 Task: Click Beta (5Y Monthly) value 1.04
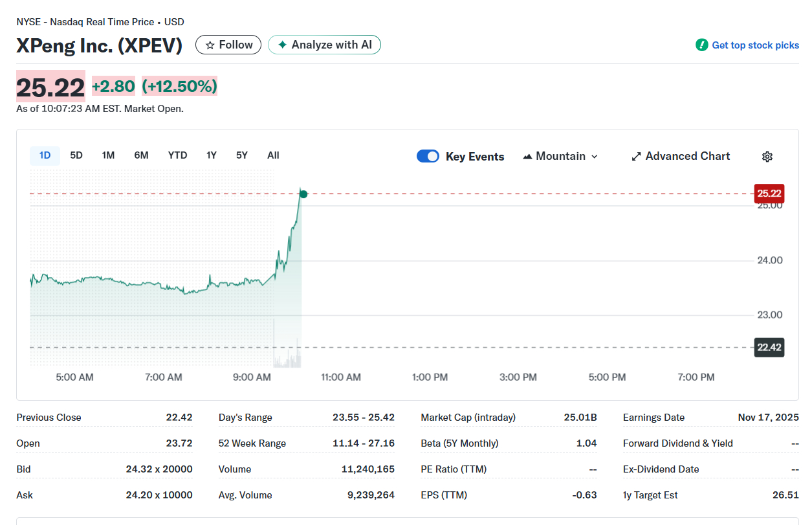pos(587,443)
